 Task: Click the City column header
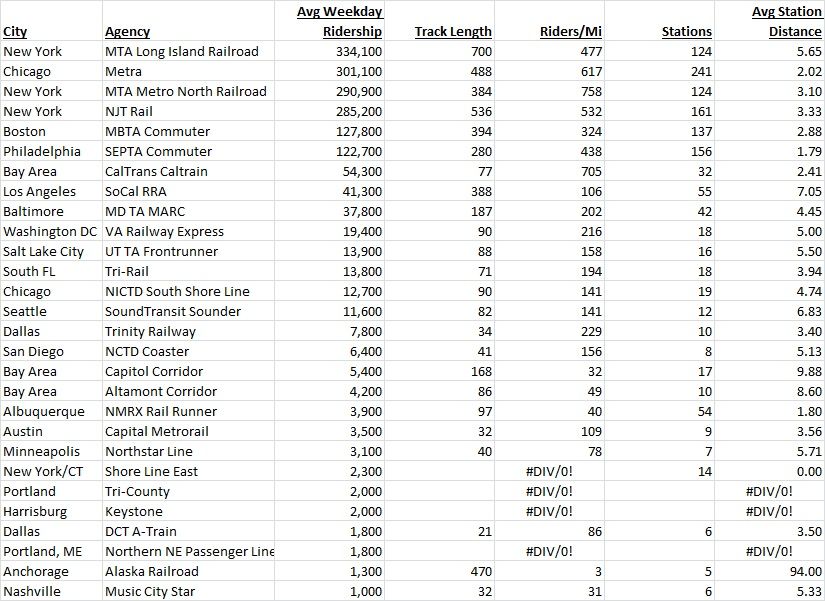coord(15,32)
